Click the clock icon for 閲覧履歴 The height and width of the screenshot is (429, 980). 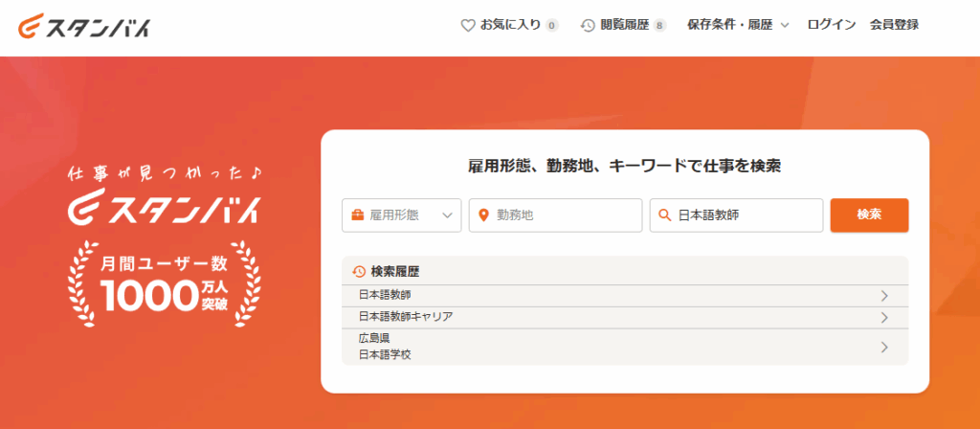tap(588, 25)
